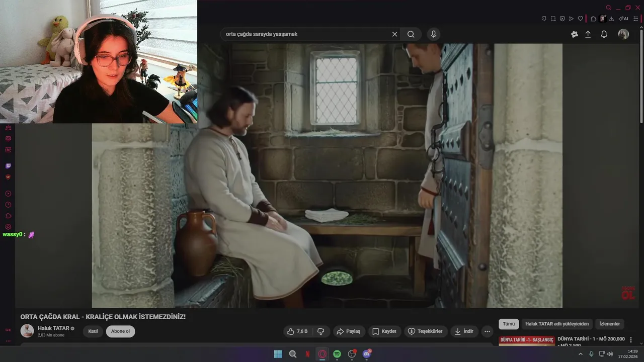Open Windows taskbar search
644x362 pixels.
click(293, 354)
